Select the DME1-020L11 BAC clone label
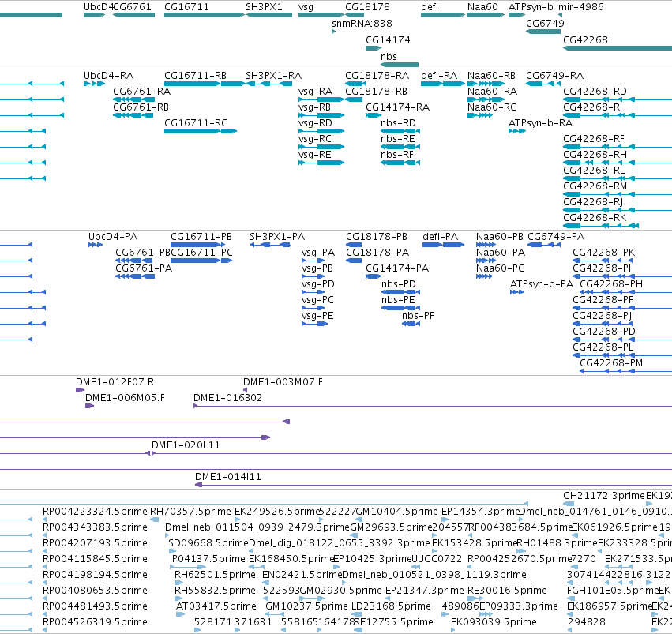The image size is (672, 634). click(186, 445)
